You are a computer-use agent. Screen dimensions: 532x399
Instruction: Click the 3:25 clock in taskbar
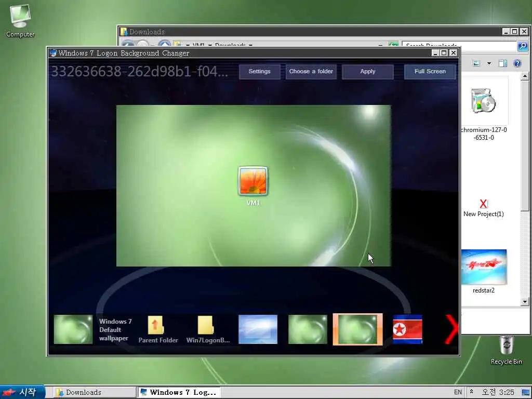498,392
